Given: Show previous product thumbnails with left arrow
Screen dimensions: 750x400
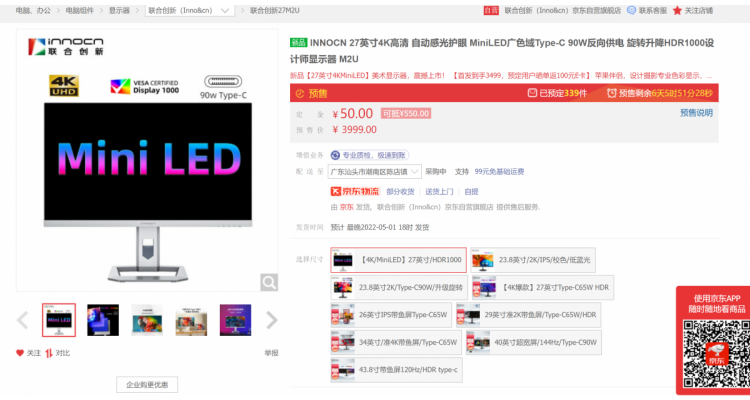Looking at the screenshot, I should click(22, 320).
